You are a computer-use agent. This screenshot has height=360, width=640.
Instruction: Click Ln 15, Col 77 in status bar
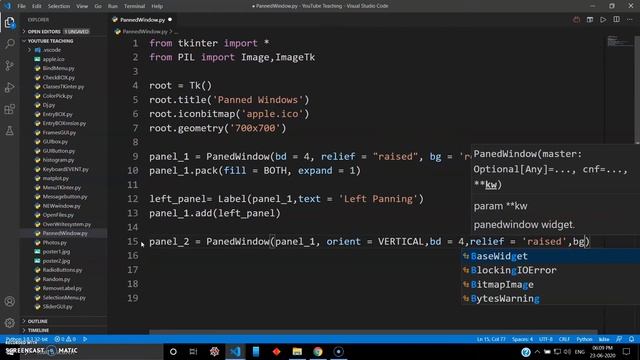coord(491,339)
